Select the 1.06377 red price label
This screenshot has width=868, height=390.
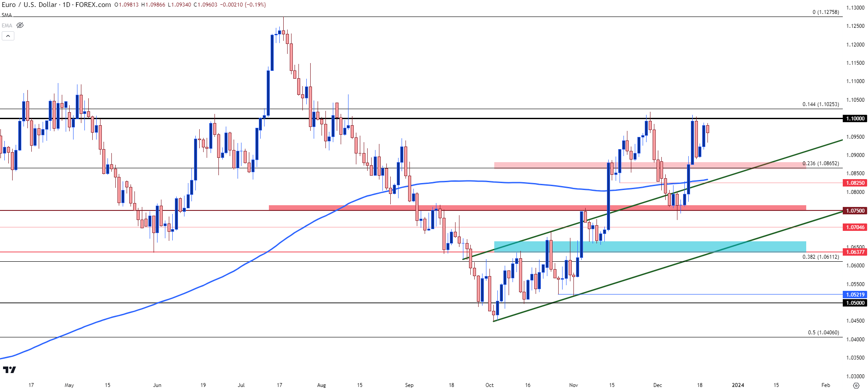[x=855, y=252]
